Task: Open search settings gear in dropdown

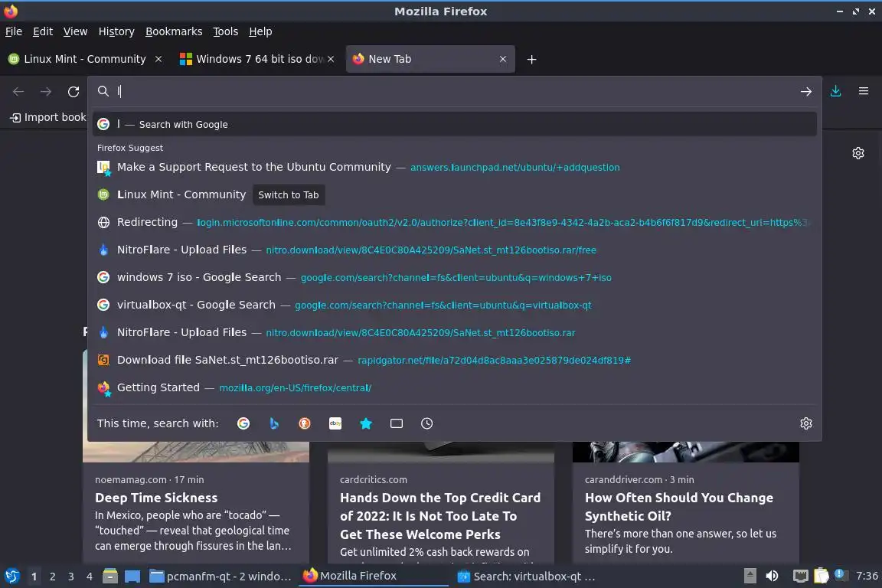Action: pyautogui.click(x=806, y=423)
